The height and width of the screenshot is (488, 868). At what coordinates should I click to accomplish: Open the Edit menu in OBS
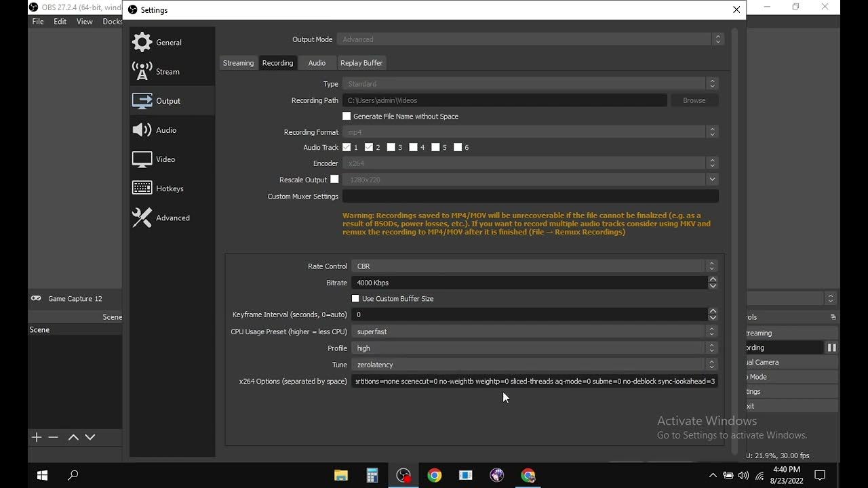pos(60,22)
